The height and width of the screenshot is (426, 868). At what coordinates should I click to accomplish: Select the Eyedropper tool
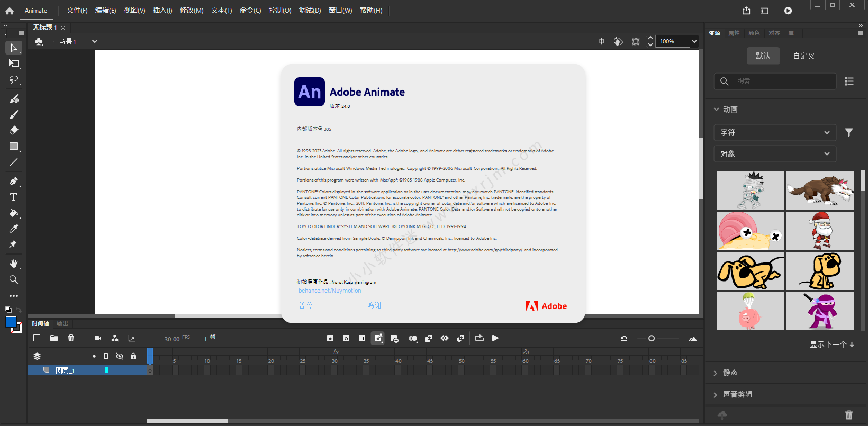14,229
